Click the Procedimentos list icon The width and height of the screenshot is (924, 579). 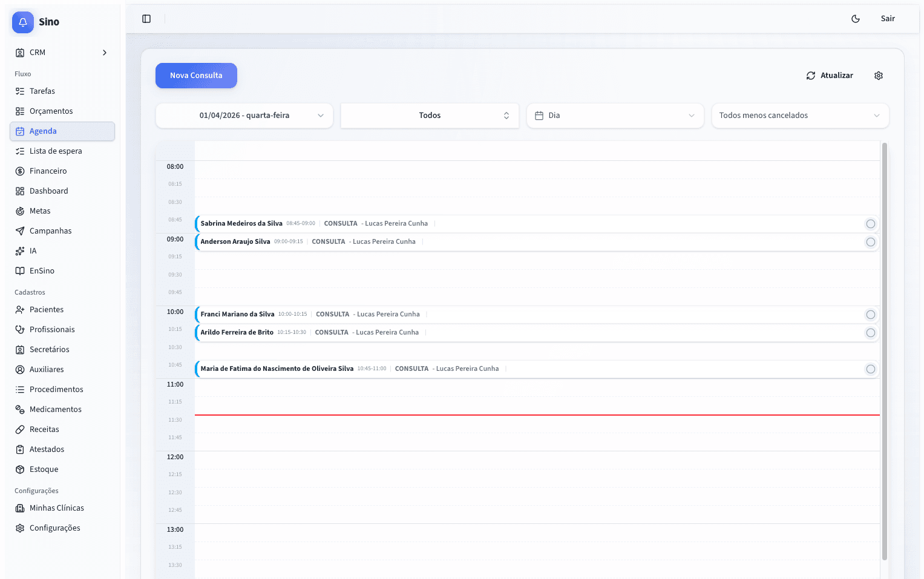(20, 390)
